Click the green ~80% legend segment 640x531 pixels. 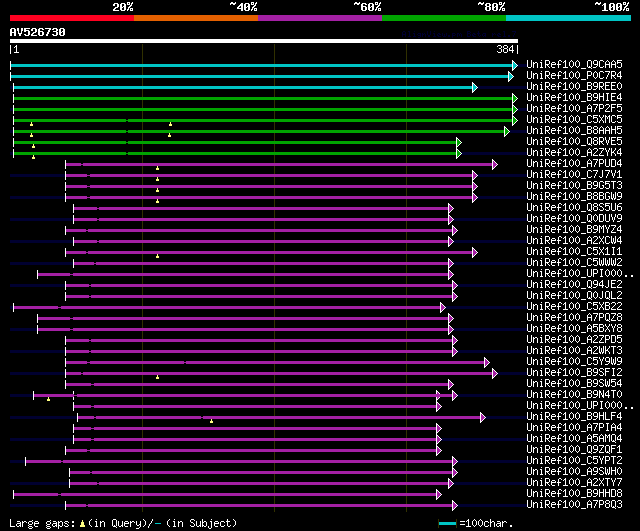444,18
